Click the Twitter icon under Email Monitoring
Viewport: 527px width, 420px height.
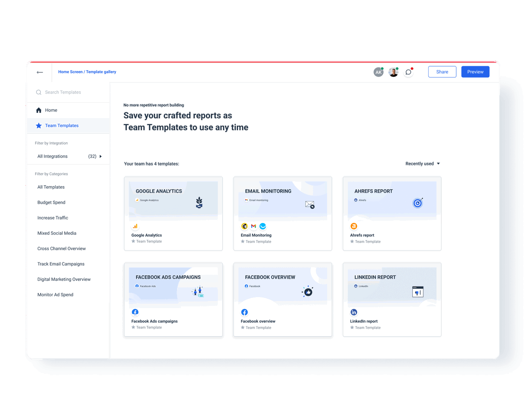(263, 226)
